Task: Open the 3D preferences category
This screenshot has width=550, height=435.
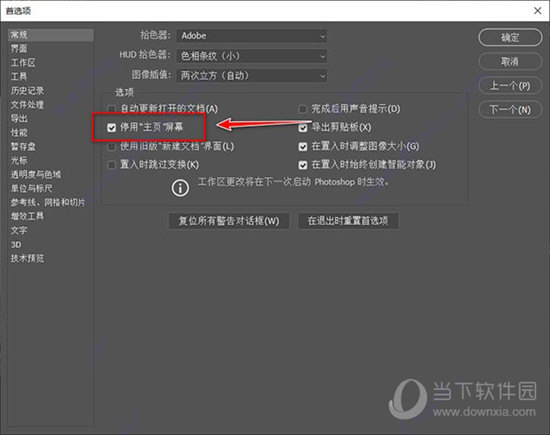Action: coord(16,245)
